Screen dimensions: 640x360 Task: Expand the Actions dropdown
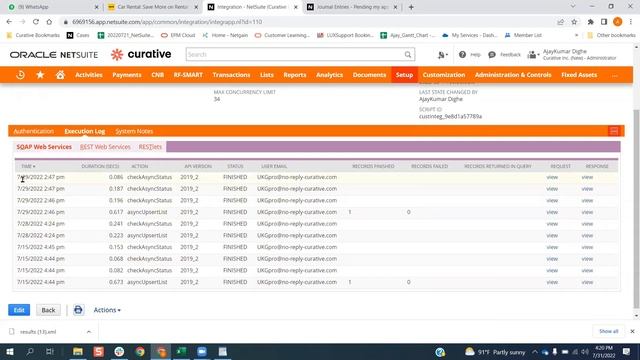pos(107,310)
